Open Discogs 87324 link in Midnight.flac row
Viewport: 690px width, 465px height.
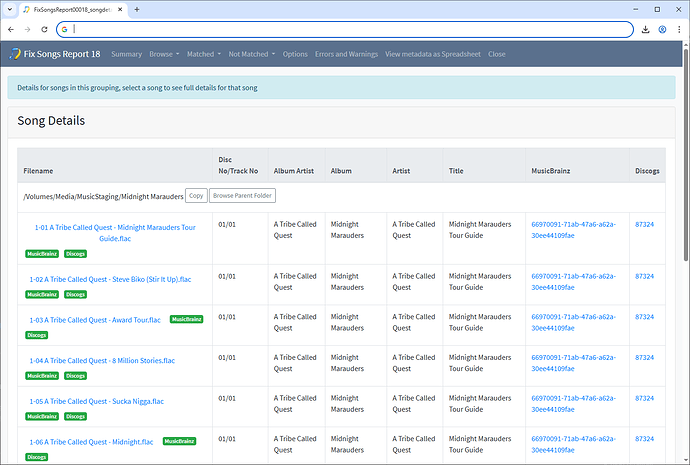(x=644, y=439)
